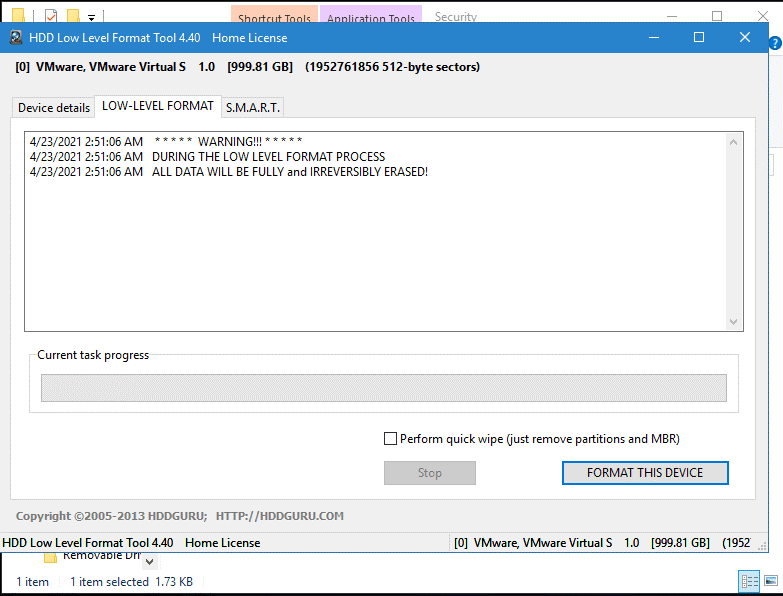This screenshot has height=596, width=783.
Task: Open the Device details tab
Action: click(x=53, y=107)
